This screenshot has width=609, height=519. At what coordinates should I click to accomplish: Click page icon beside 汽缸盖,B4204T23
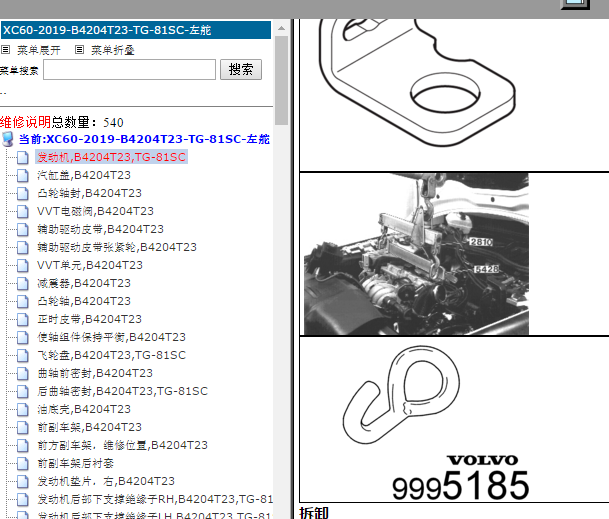pyautogui.click(x=23, y=175)
